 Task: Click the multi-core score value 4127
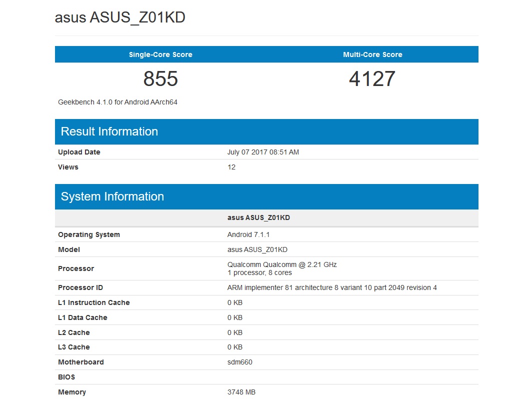pos(372,78)
